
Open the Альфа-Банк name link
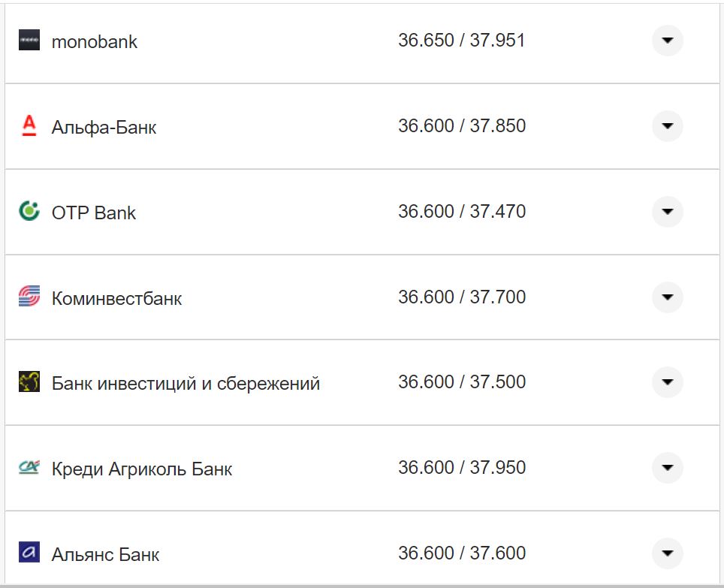[104, 128]
